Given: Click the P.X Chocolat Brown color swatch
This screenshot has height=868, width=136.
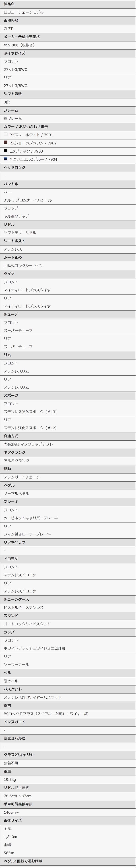Looking at the screenshot, I should [x=5, y=143].
